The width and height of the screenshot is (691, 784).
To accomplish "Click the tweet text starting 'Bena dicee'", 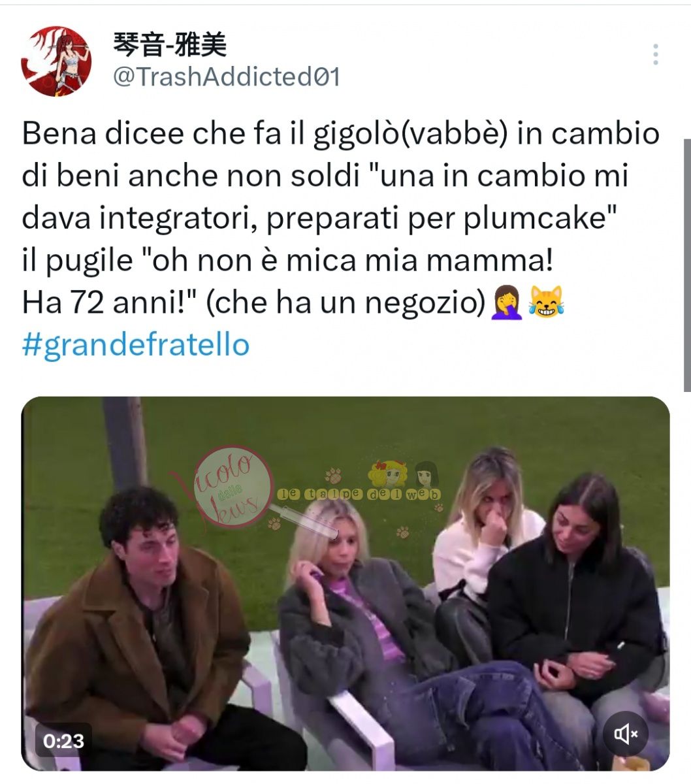I will tap(340, 218).
